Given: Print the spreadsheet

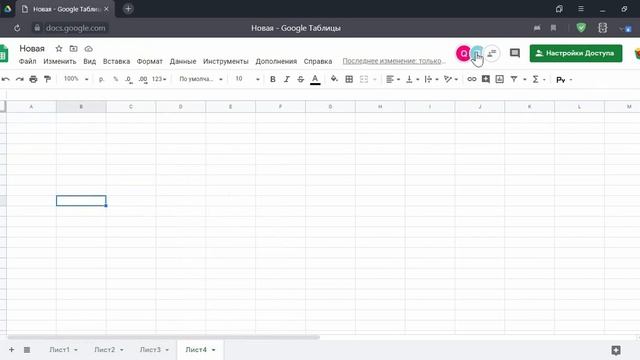Looking at the screenshot, I should (33, 79).
